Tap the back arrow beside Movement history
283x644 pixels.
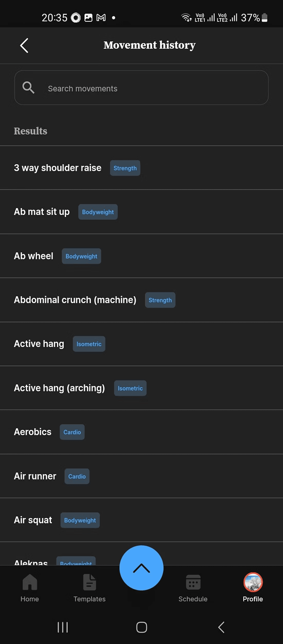[24, 46]
